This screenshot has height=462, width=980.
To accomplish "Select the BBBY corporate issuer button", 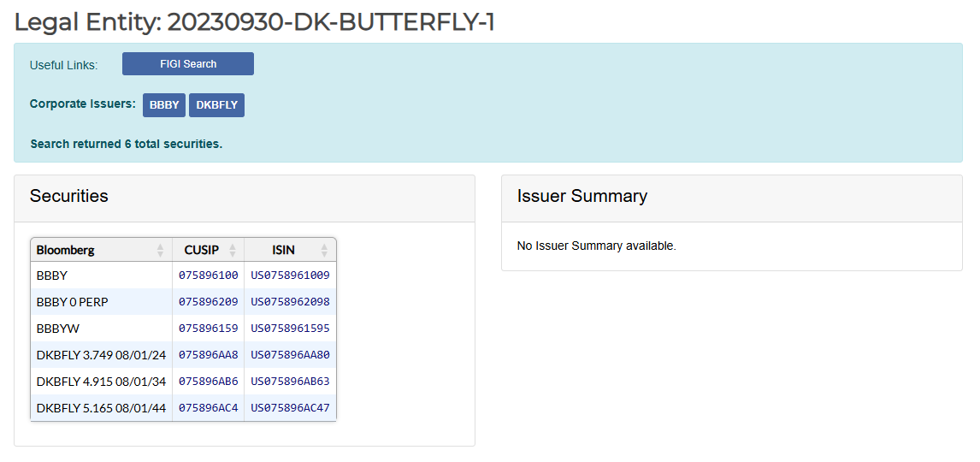I will coord(164,105).
